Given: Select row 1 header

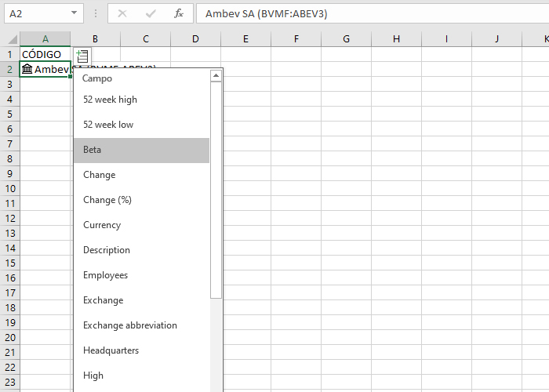Looking at the screenshot, I should tap(9, 55).
